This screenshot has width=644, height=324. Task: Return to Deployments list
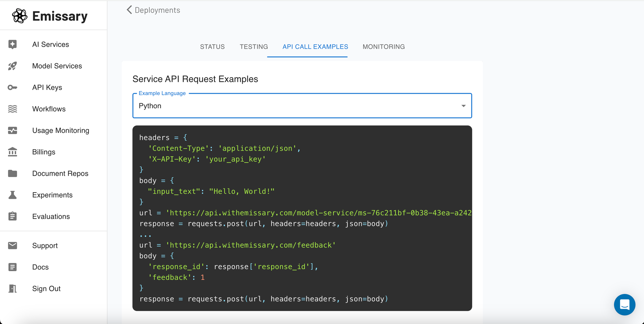point(157,10)
